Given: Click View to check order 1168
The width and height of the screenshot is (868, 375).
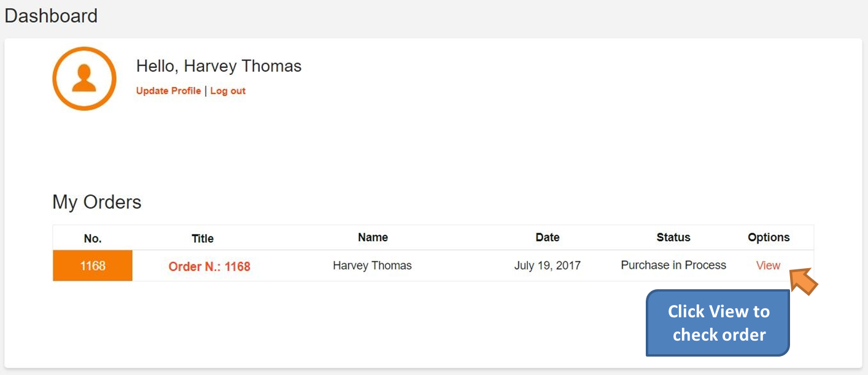Looking at the screenshot, I should (768, 265).
